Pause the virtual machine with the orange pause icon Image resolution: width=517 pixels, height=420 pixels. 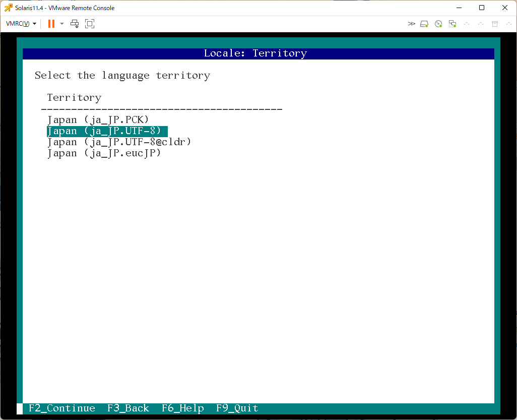51,24
